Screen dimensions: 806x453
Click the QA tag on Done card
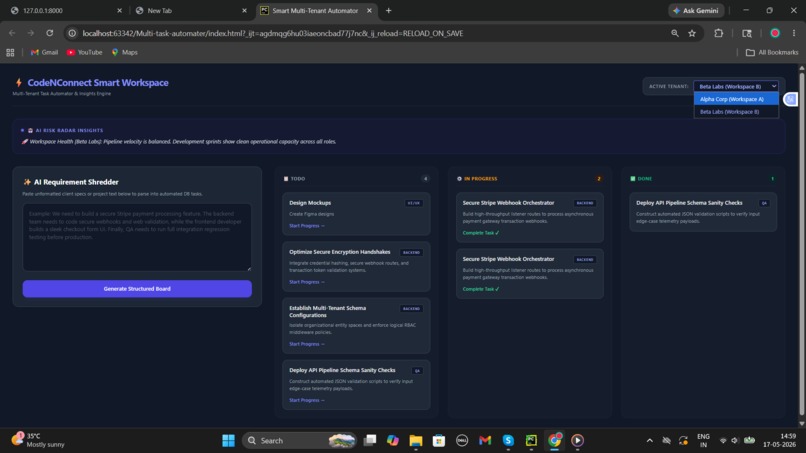pos(764,203)
